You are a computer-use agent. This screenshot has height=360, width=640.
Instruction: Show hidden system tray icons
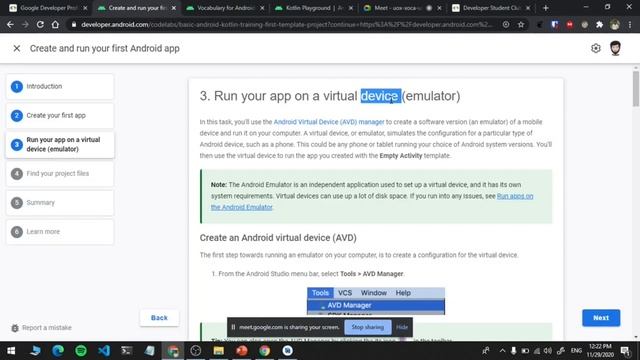click(502, 351)
